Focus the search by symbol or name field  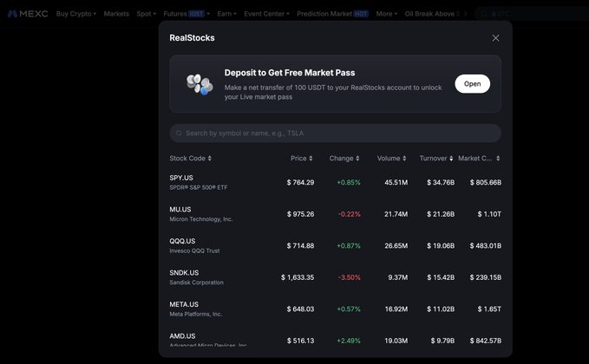pos(335,133)
